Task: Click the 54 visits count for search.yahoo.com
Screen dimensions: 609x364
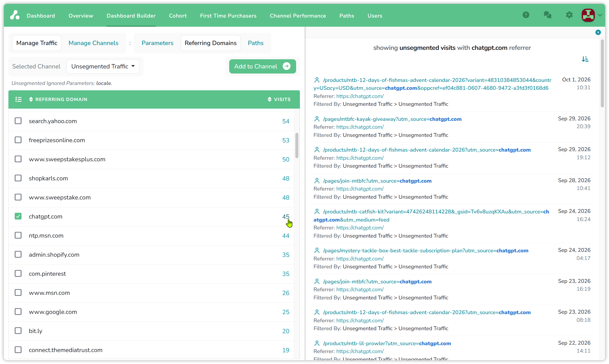Action: pos(286,121)
